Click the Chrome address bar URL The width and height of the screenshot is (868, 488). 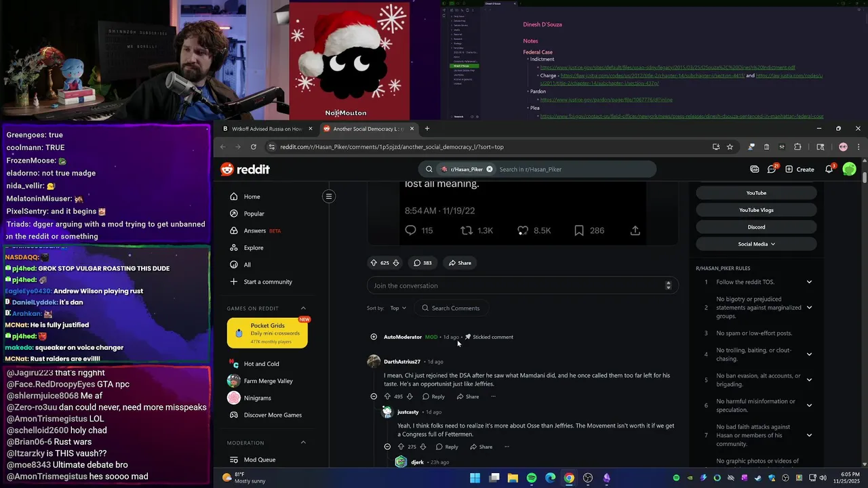tap(392, 146)
